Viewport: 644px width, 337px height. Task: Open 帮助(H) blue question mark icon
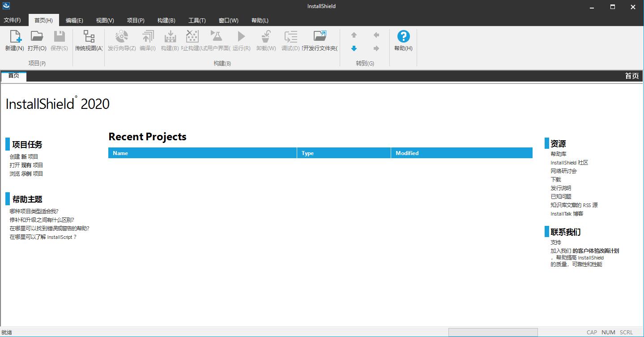pos(403,36)
